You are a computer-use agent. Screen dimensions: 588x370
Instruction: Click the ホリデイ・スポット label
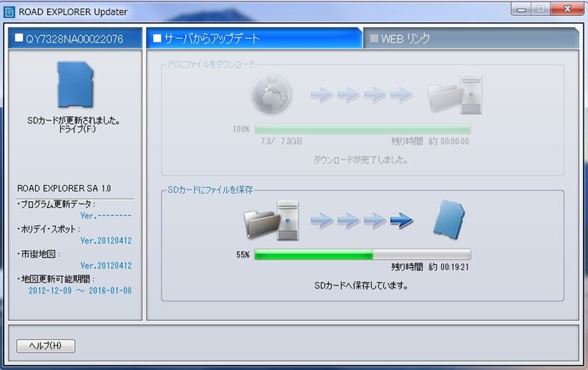pyautogui.click(x=49, y=229)
